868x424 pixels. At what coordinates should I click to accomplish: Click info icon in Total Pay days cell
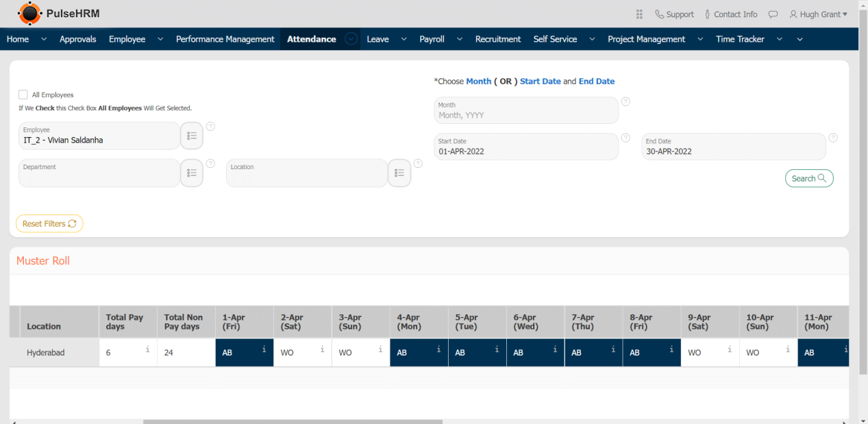147,349
